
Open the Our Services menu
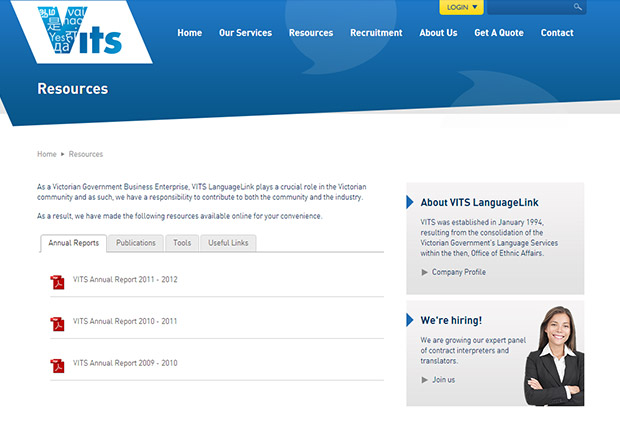tap(246, 33)
